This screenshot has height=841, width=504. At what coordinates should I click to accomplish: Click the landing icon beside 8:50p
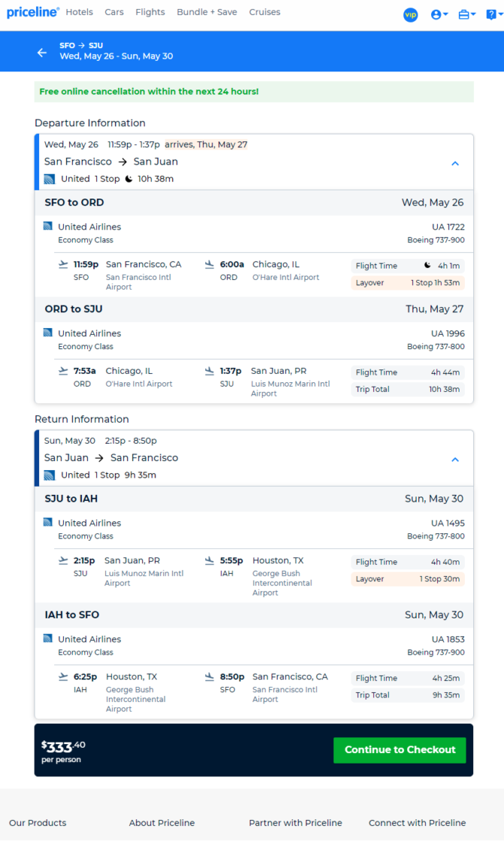click(x=210, y=677)
